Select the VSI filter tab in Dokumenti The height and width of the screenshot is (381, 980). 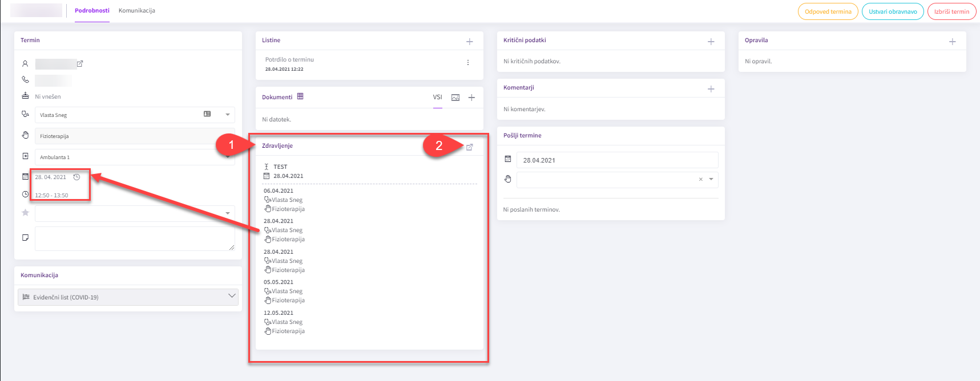[437, 97]
